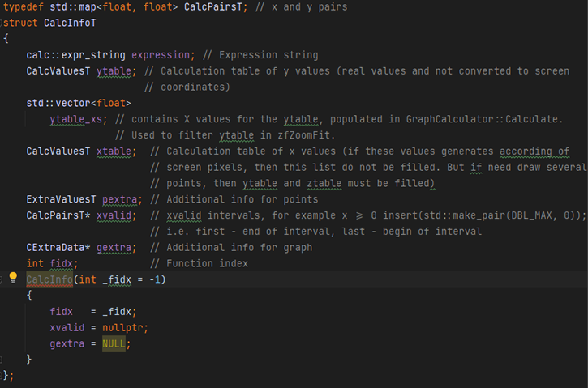Click the std::vector<float> type declaration
The width and height of the screenshot is (588, 388).
(78, 103)
